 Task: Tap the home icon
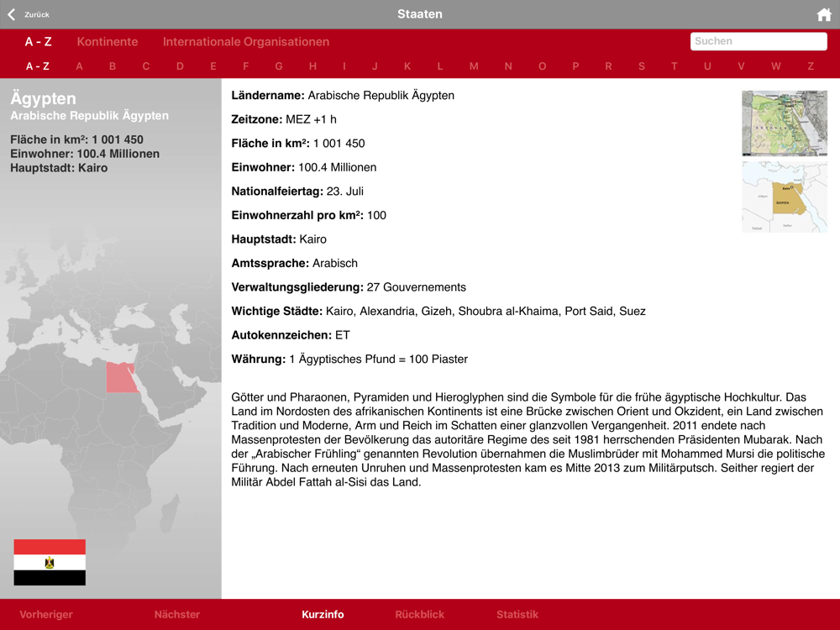(824, 14)
